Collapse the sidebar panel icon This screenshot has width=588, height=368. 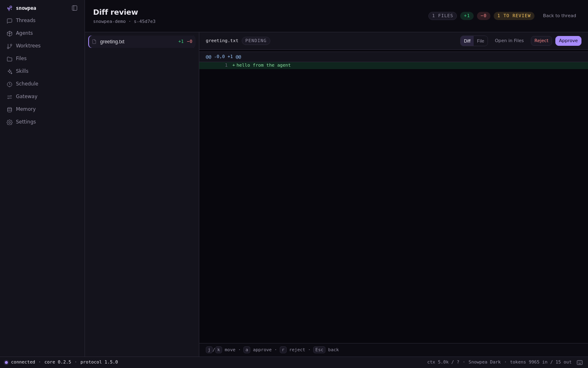(75, 8)
